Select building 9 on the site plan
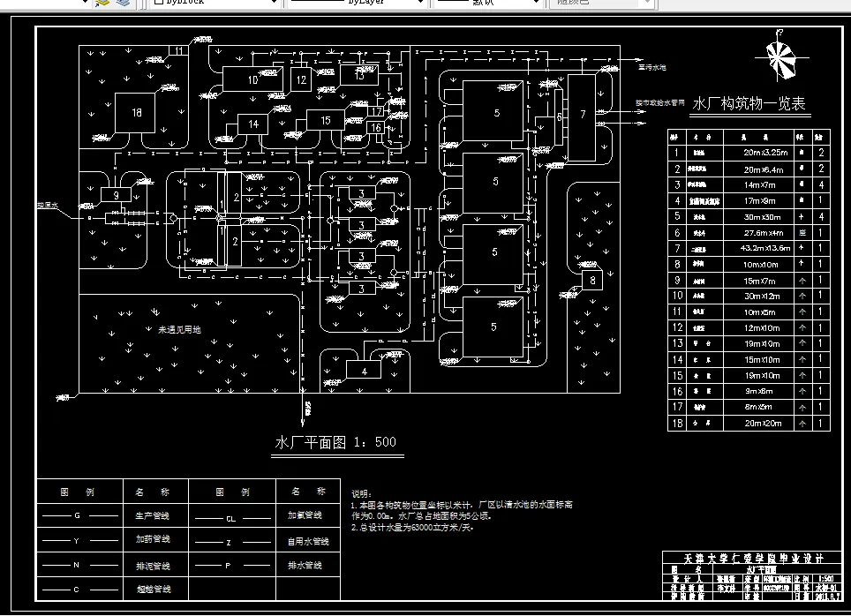The height and width of the screenshot is (616, 851). pyautogui.click(x=116, y=195)
